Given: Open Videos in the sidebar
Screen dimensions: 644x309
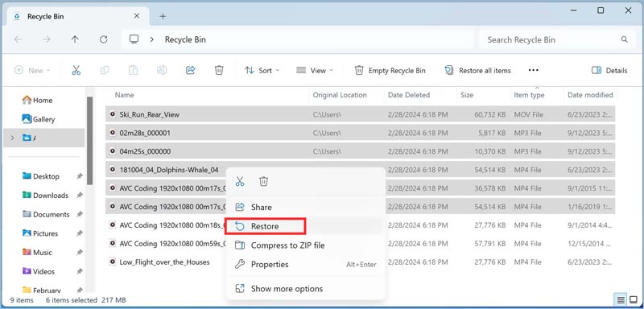Looking at the screenshot, I should tap(39, 271).
